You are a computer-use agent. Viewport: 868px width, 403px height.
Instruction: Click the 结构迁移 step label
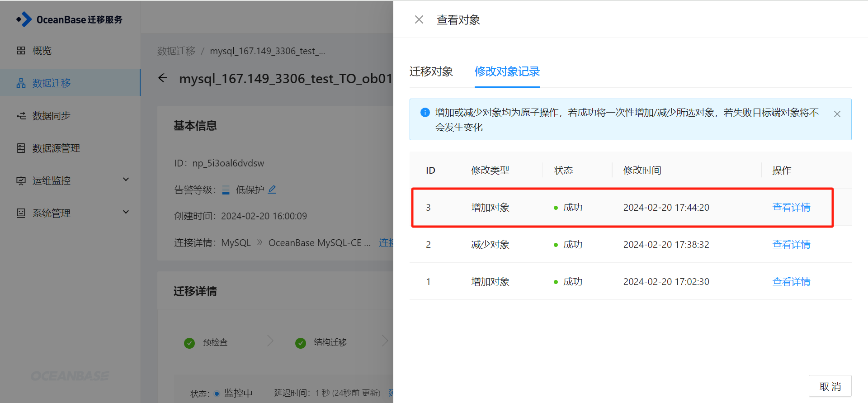tap(330, 342)
